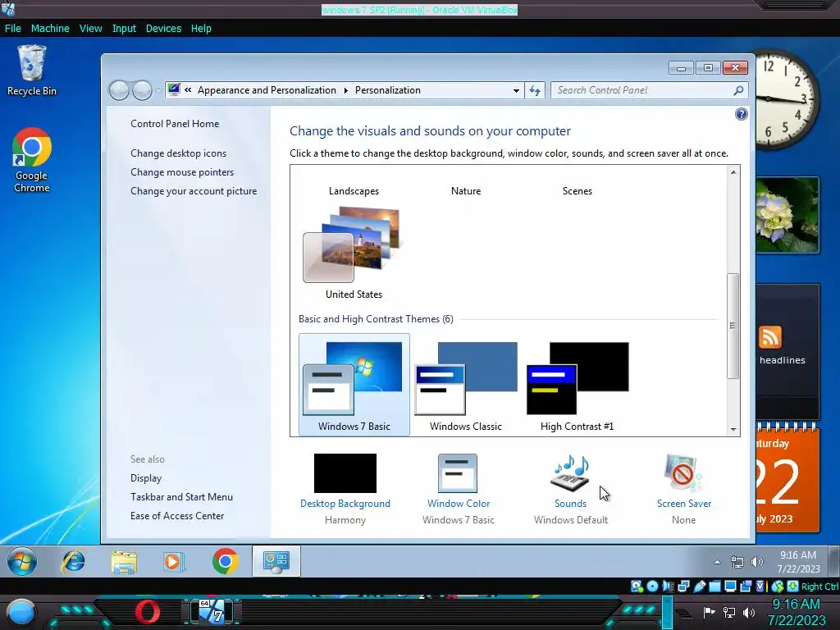Open Screen Saver settings
The image size is (840, 630).
[683, 489]
